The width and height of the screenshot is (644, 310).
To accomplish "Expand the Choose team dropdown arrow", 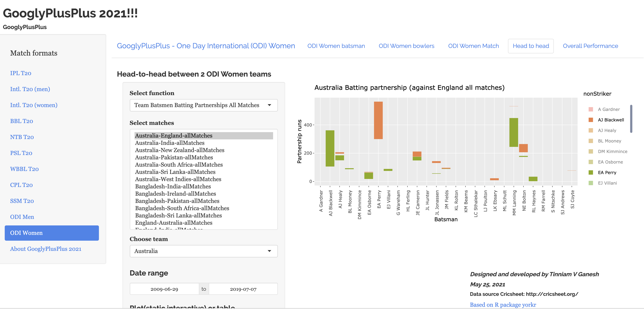I will click(x=269, y=251).
